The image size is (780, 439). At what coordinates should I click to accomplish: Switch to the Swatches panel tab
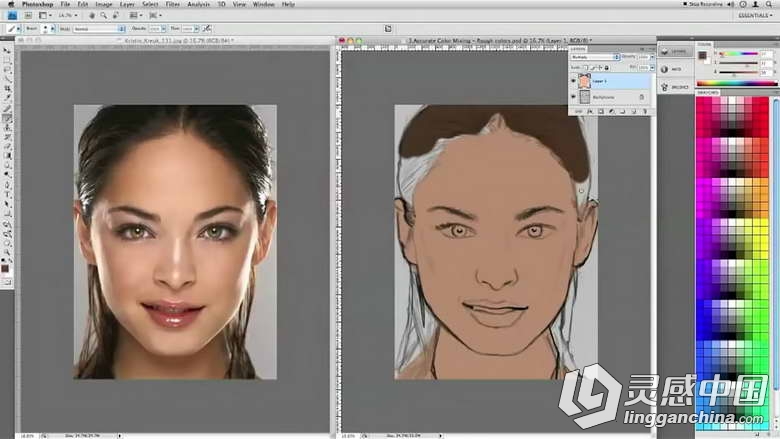coord(708,93)
